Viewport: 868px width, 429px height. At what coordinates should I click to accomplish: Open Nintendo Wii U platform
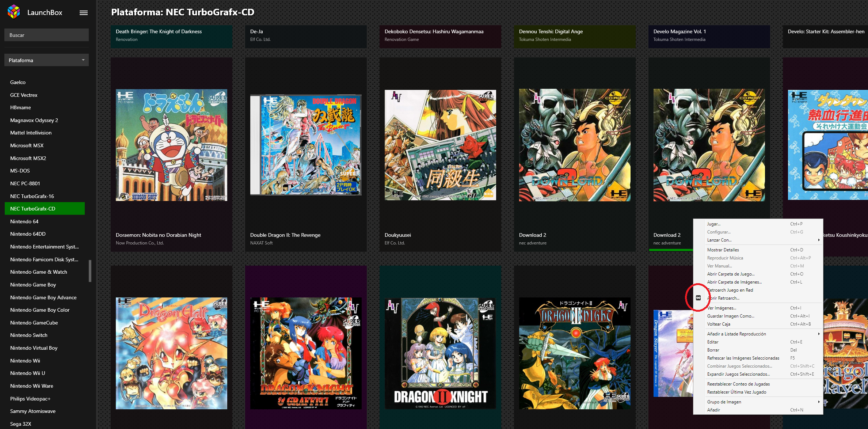45,373
